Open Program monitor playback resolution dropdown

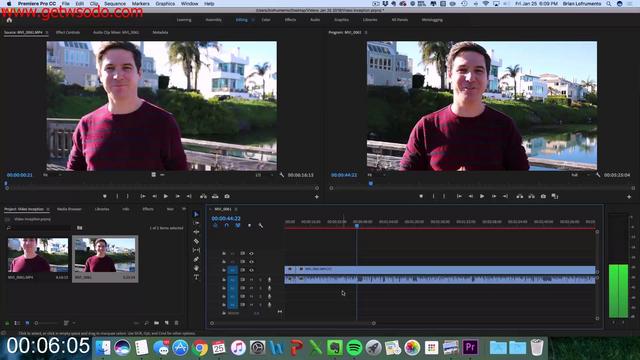580,175
